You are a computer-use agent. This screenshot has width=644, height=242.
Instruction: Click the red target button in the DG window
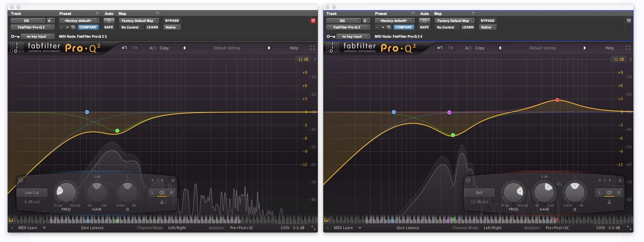click(x=313, y=21)
